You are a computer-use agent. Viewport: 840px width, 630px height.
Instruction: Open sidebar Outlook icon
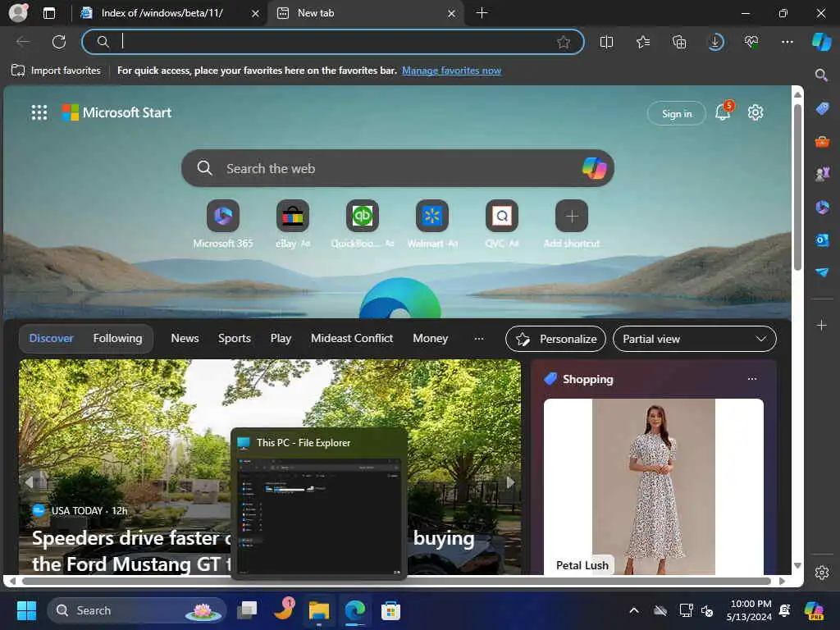(x=822, y=240)
